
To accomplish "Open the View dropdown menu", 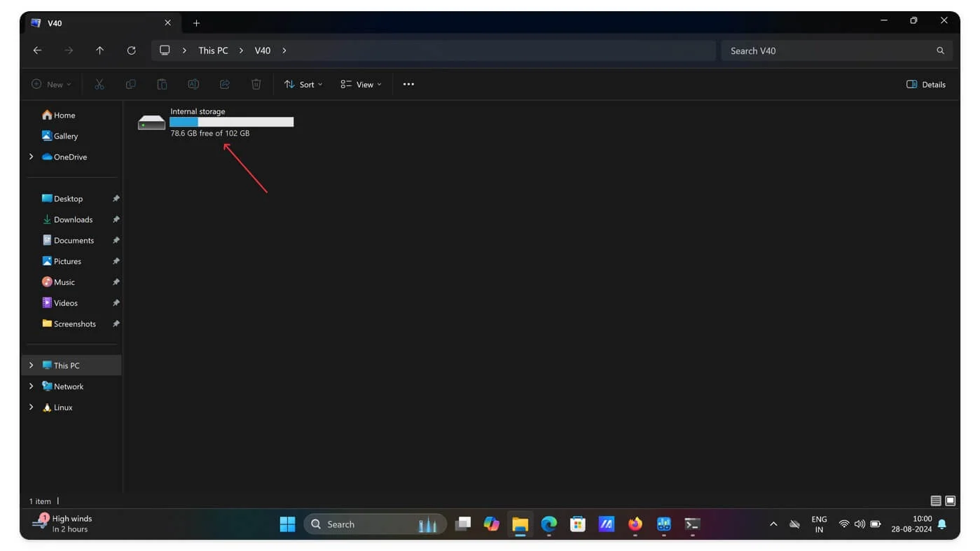I will 361,85.
